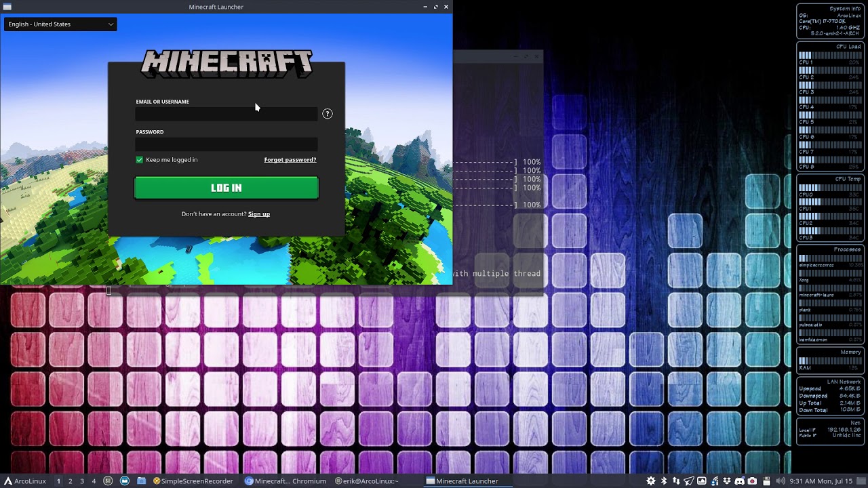
Task: Open the wireless network tray icon
Action: coord(715,481)
